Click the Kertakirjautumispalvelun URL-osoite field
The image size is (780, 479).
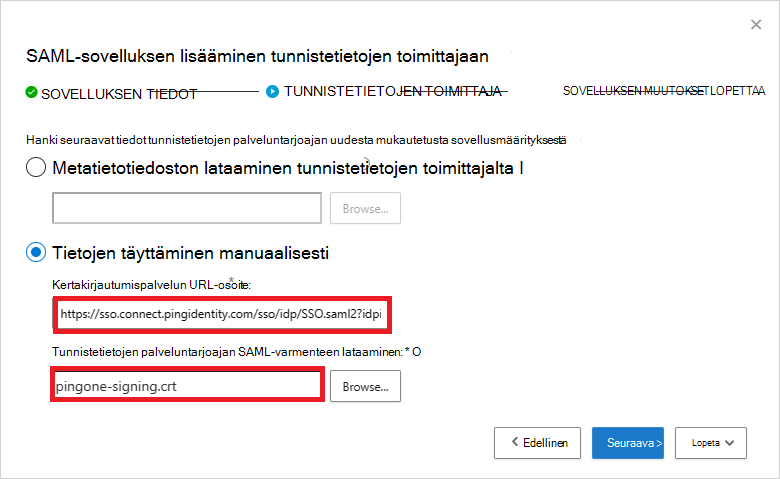[x=222, y=314]
